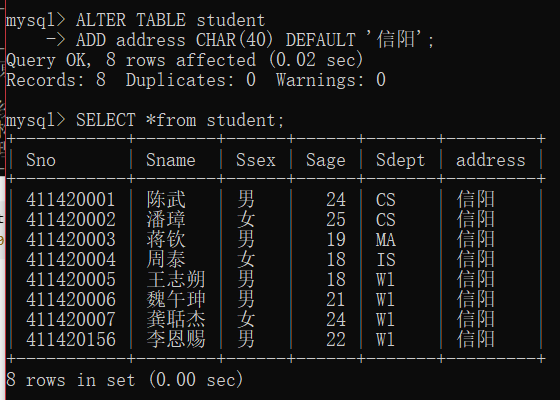Click the MA department value
Screen dimensions: 560x400
point(386,240)
